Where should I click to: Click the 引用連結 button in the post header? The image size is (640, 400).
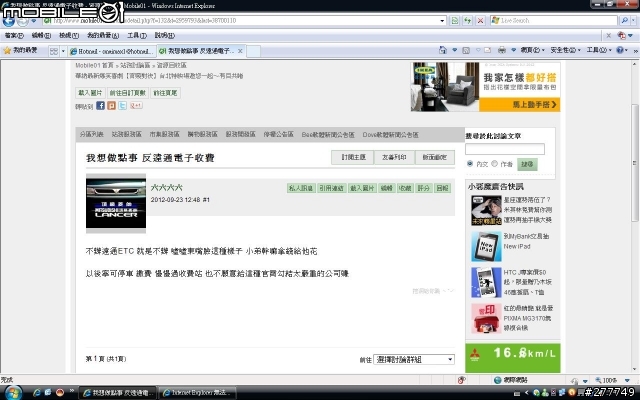(x=331, y=188)
